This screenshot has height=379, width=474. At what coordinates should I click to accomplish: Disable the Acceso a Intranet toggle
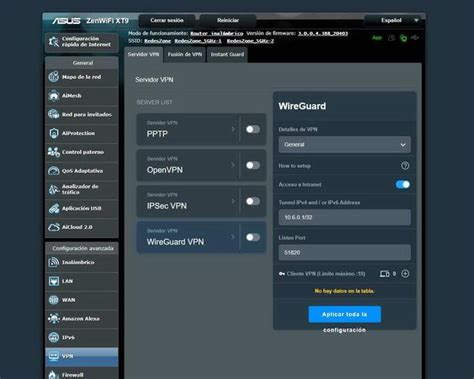pyautogui.click(x=403, y=184)
